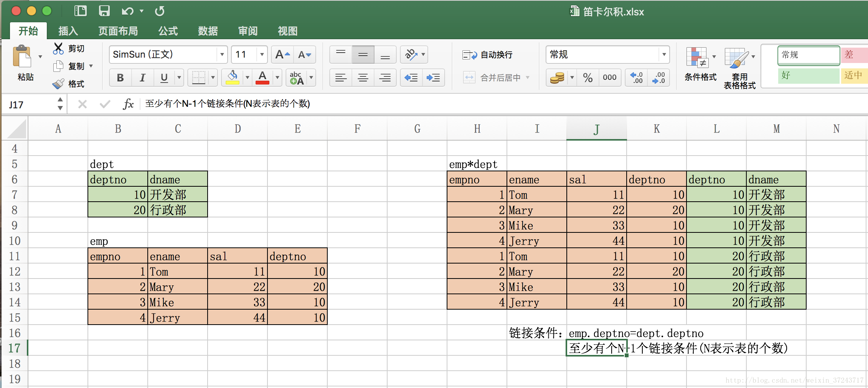Click 合并后居中 merge button
The image size is (868, 388).
[x=496, y=78]
